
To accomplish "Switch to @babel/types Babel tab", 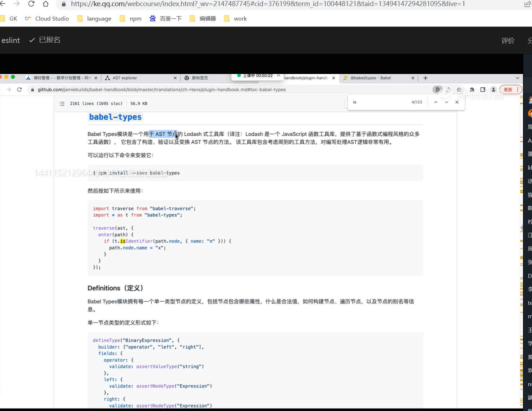I will click(x=370, y=78).
